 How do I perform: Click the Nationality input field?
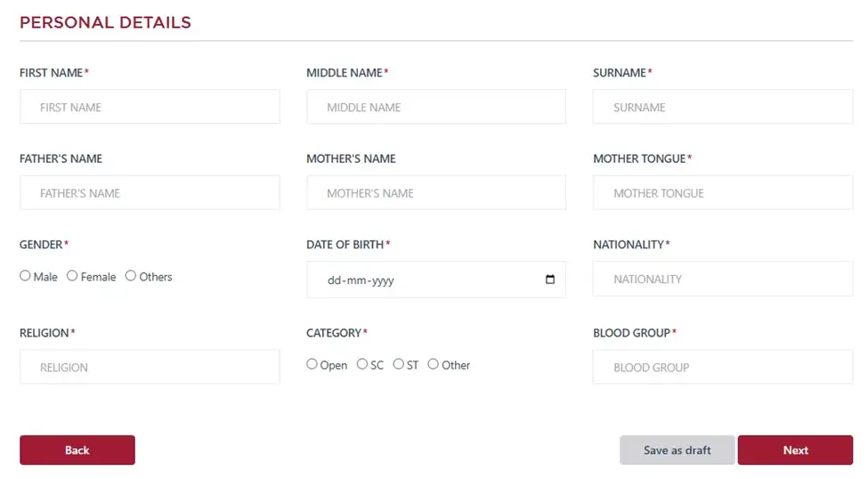[722, 279]
